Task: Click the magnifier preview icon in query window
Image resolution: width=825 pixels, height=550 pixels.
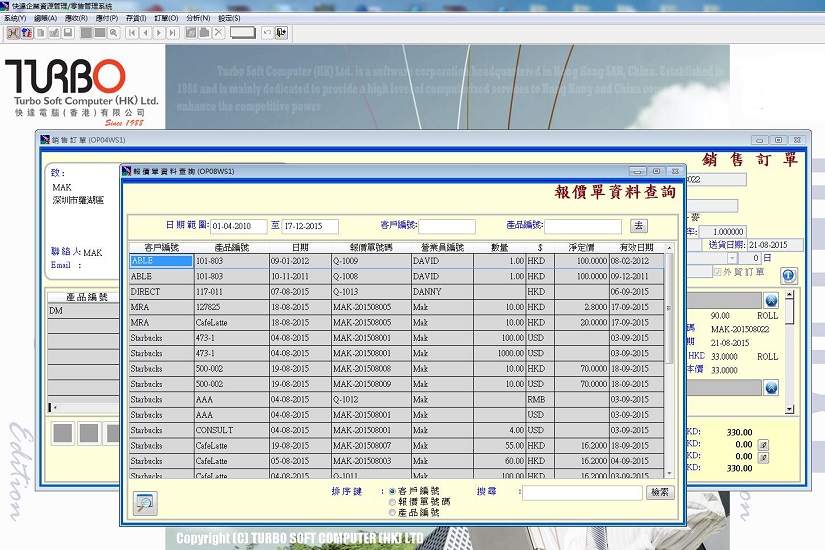Action: (x=146, y=503)
